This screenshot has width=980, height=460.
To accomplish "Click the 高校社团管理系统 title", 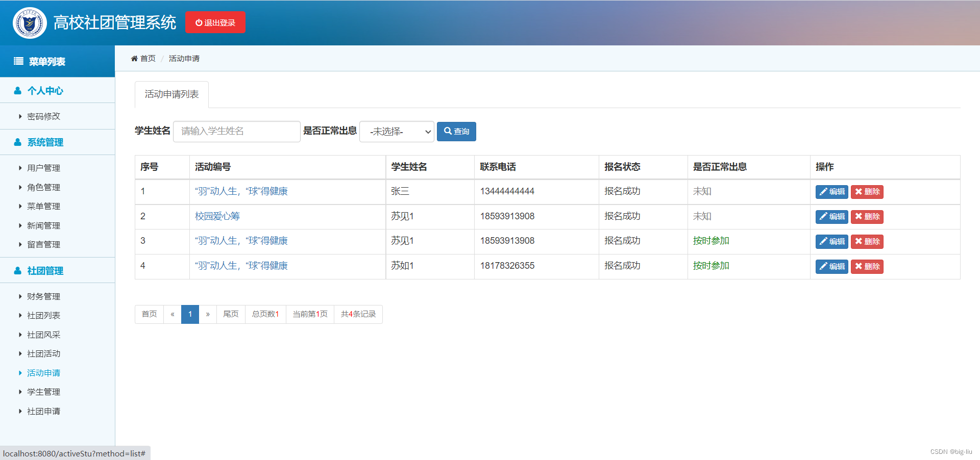I will [x=115, y=22].
